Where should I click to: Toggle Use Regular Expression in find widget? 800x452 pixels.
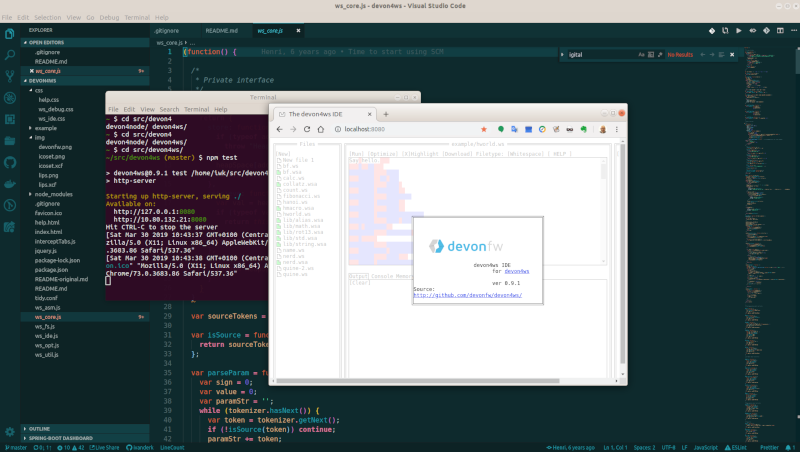pos(660,55)
